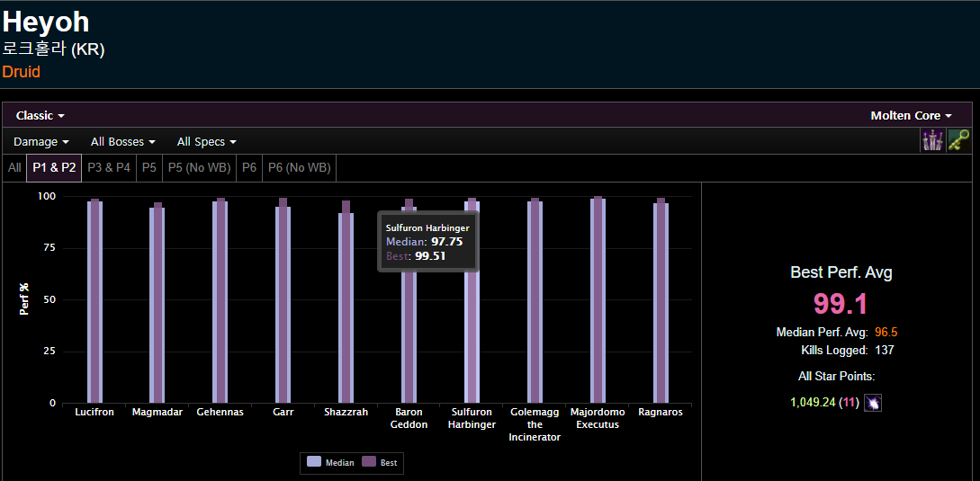The height and width of the screenshot is (481, 980).
Task: Click the spec icon beside All Star Points
Action: pos(872,403)
